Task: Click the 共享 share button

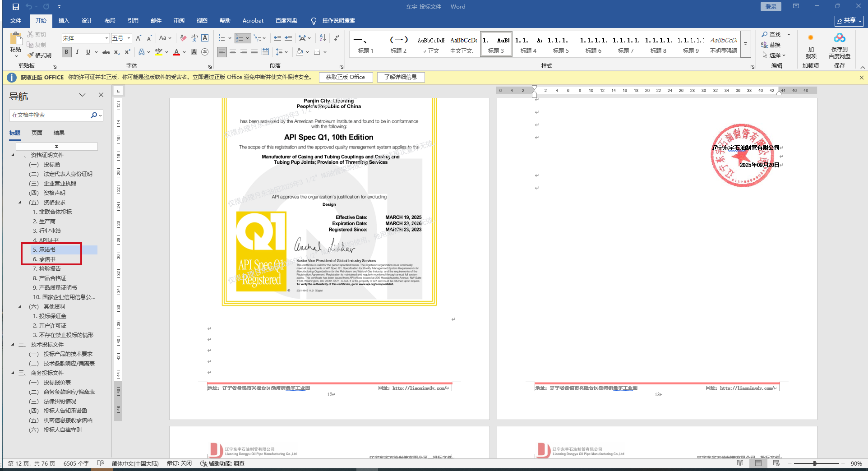Action: coord(849,21)
